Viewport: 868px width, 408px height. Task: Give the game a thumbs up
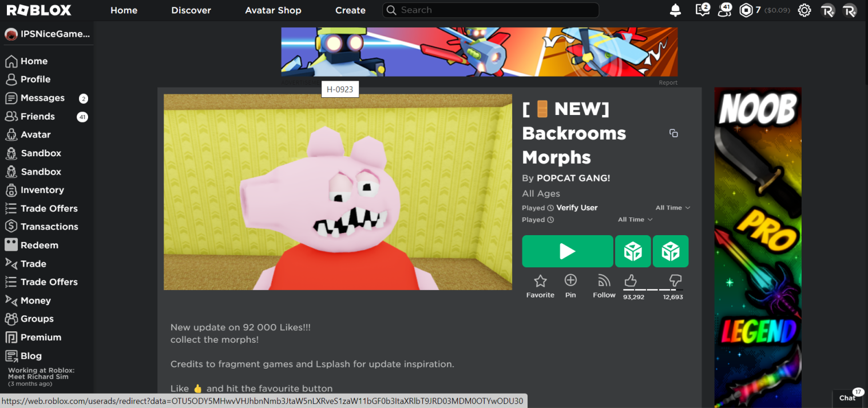(631, 280)
